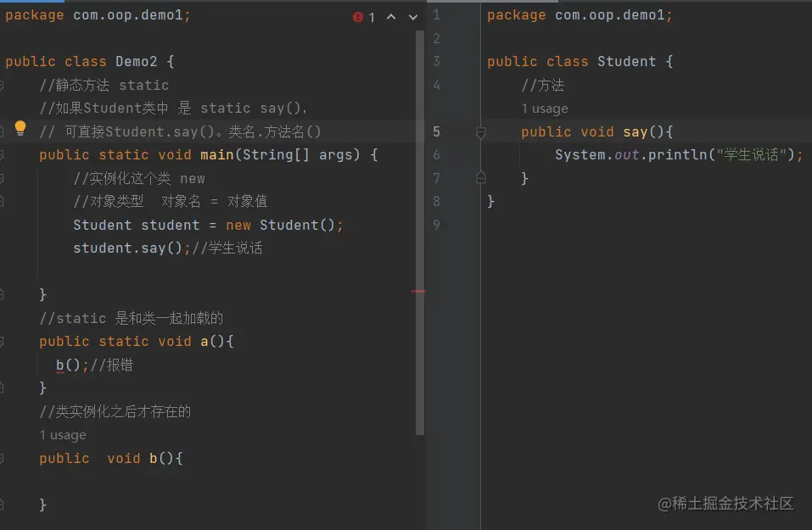Click 'package com.oop.demo1;' in right editor
Screen dimensions: 812x530
(x=580, y=15)
